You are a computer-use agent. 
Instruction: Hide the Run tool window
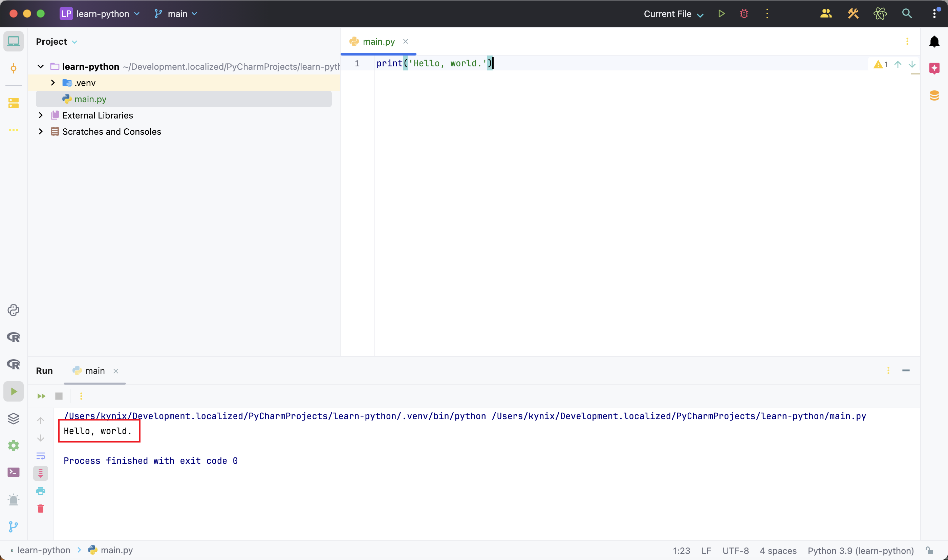point(906,370)
